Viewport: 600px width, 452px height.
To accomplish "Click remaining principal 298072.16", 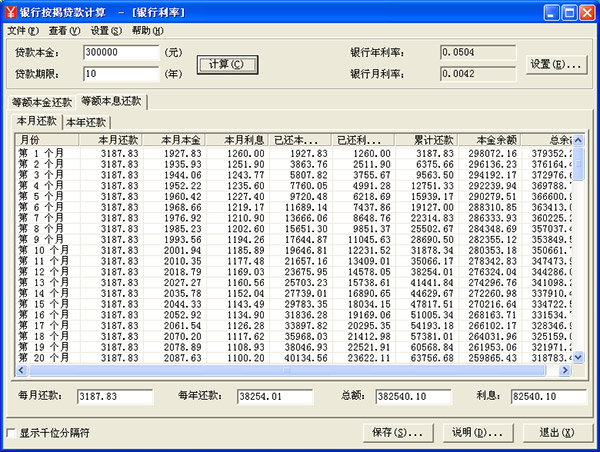I will click(492, 153).
